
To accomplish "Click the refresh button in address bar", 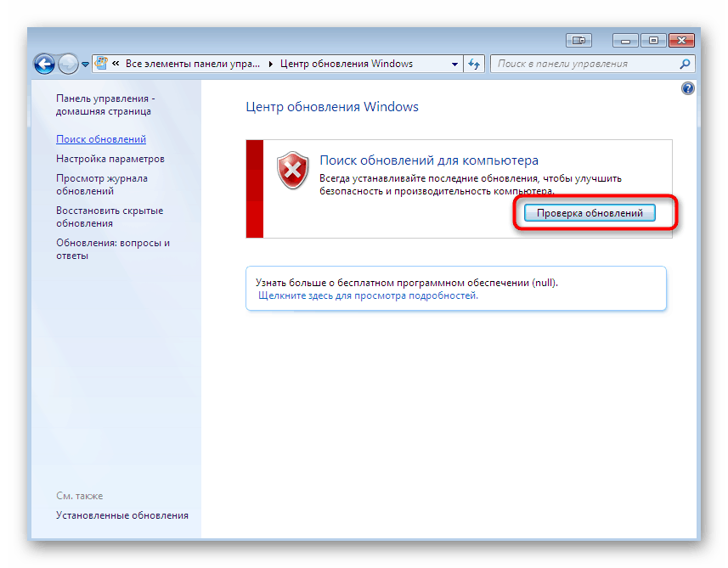I will [473, 64].
